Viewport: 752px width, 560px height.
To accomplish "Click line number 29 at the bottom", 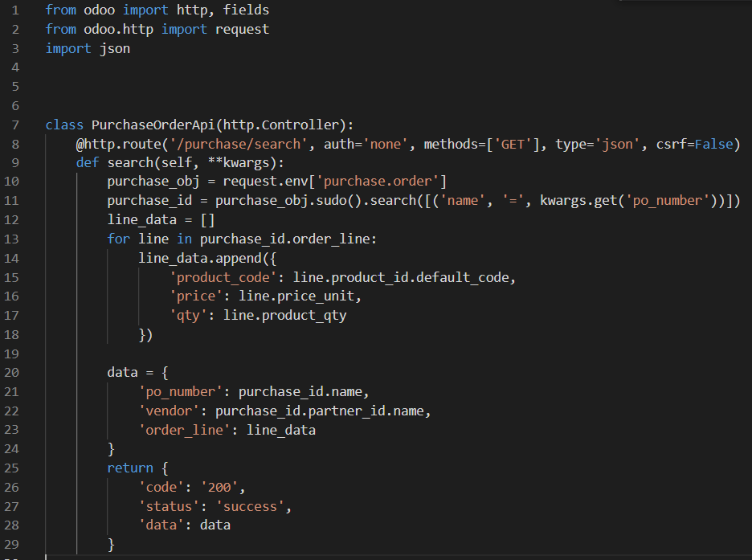I will pos(14,543).
